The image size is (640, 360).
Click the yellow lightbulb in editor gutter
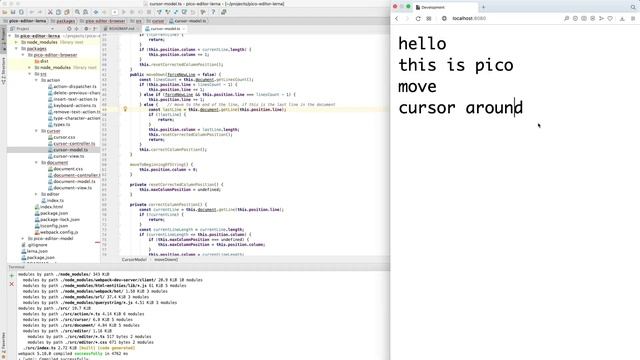125,109
